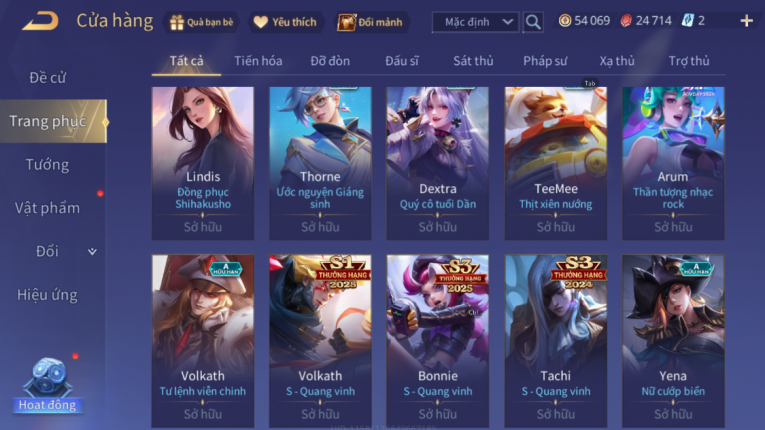The image size is (765, 430).
Task: Open Đổi mảnh shard exchange button
Action: point(371,22)
